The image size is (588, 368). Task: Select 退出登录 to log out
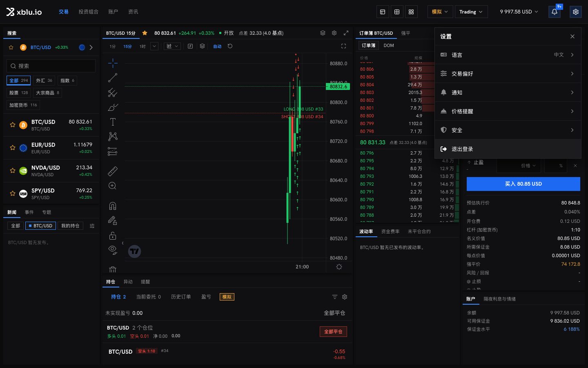[x=508, y=149]
